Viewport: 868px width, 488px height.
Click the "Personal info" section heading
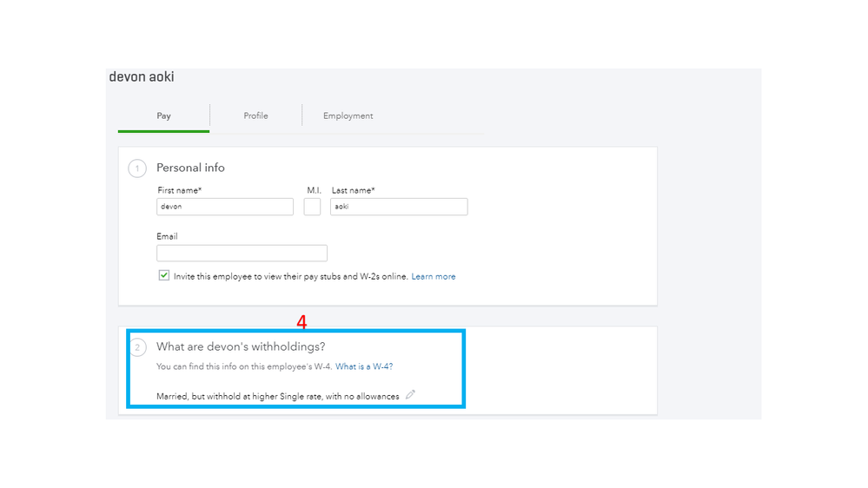point(190,168)
